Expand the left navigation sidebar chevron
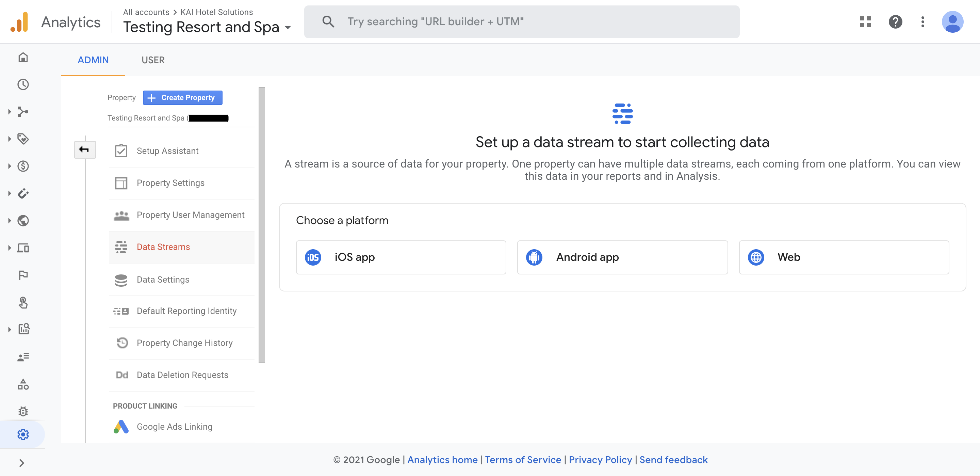 tap(22, 463)
